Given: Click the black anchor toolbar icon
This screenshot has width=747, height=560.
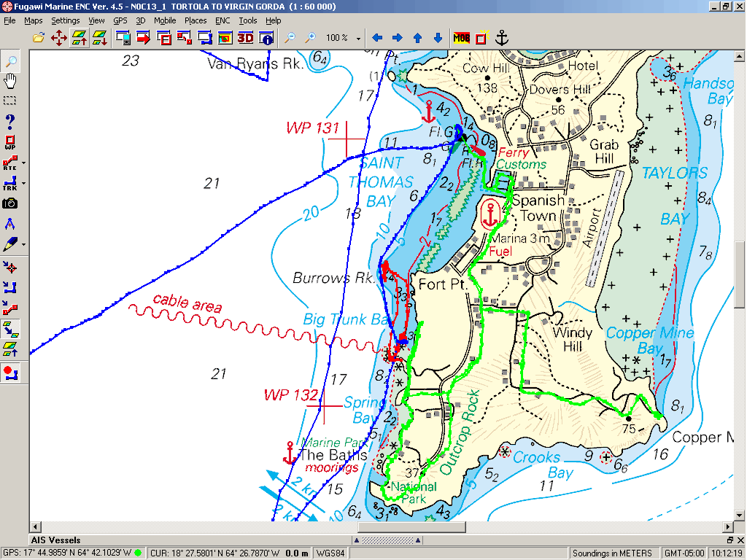Looking at the screenshot, I should click(x=502, y=38).
